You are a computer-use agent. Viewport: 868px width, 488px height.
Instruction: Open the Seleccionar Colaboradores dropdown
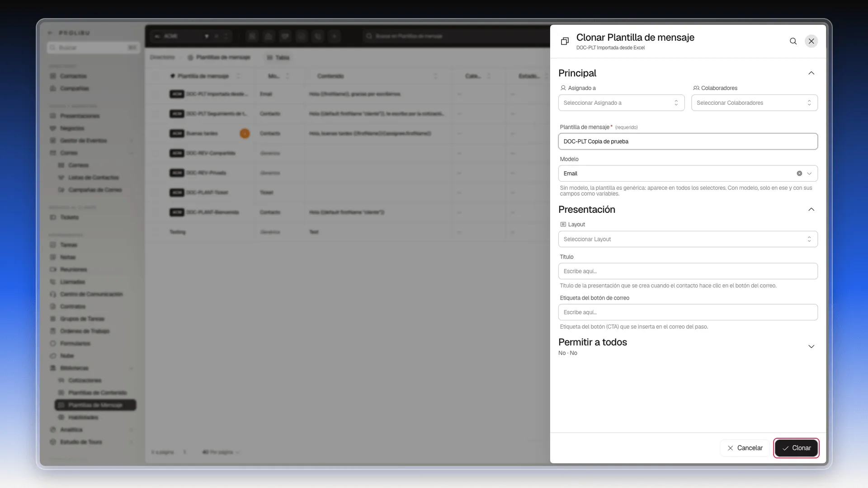[754, 103]
